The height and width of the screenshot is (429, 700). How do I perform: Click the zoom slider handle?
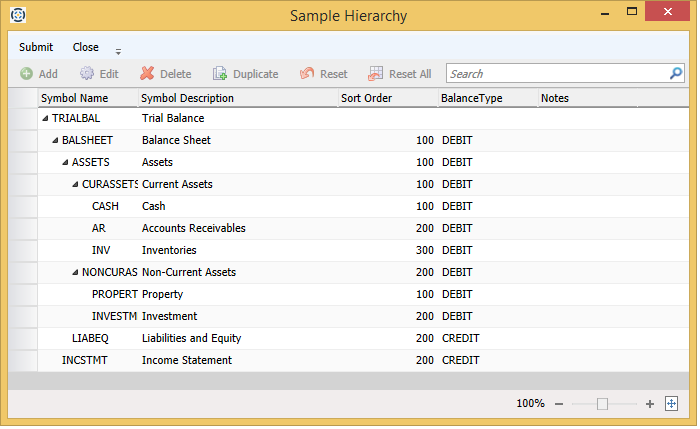pyautogui.click(x=602, y=404)
